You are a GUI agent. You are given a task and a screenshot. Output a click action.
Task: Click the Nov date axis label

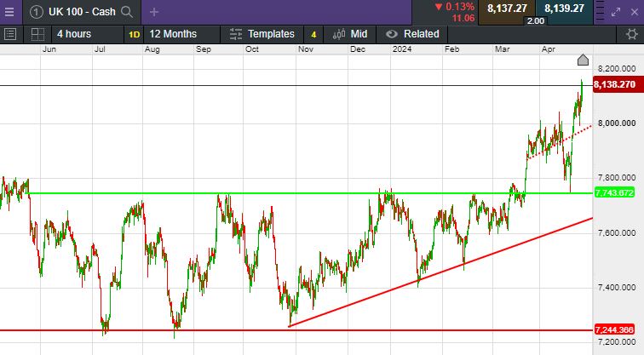tap(306, 49)
